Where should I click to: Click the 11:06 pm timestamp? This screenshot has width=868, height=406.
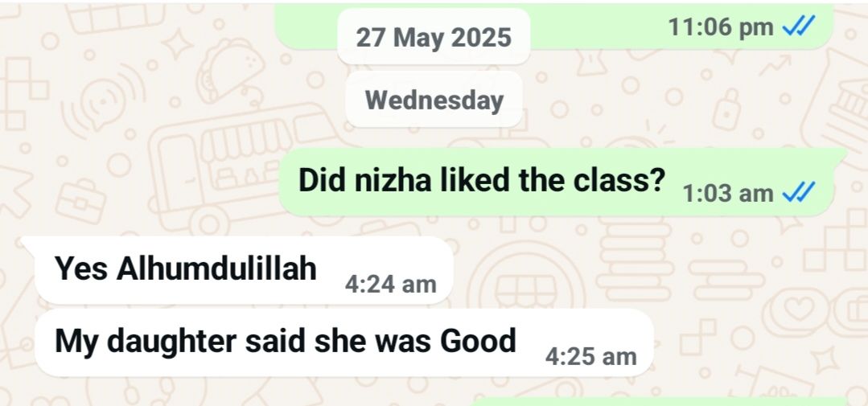[x=721, y=27]
